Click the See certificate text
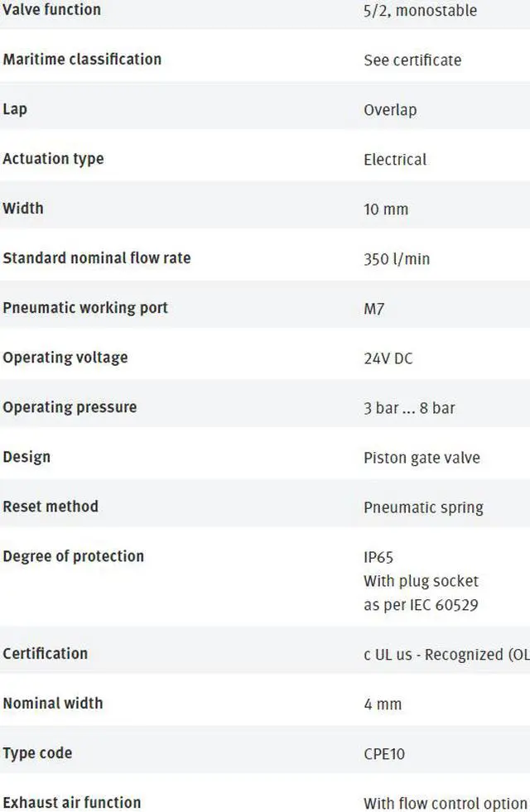Screen dimensions: 530x812 412,60
